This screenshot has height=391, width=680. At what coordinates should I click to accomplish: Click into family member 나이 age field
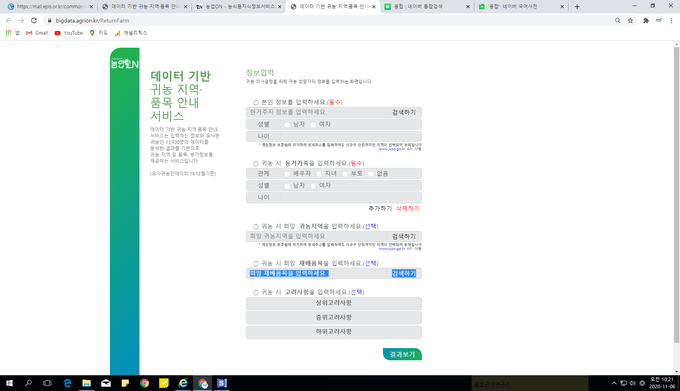351,198
